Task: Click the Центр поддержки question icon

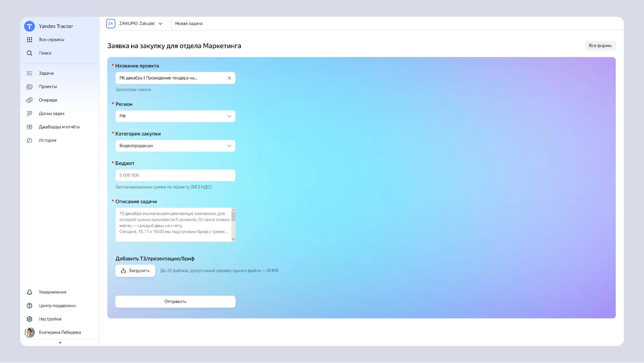Action: click(x=29, y=306)
